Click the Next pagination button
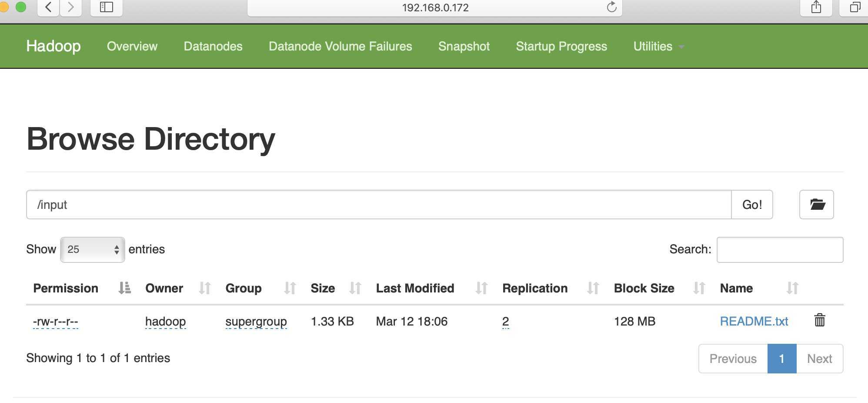 pyautogui.click(x=819, y=359)
